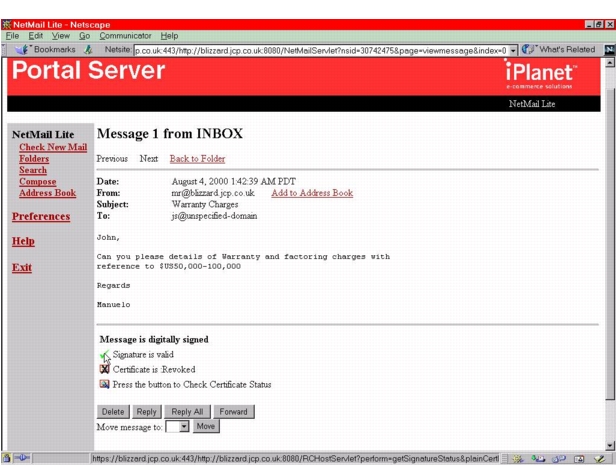Open Newsgroups from component bar icon
Image resolution: width=616 pixels, height=466 pixels.
559,459
